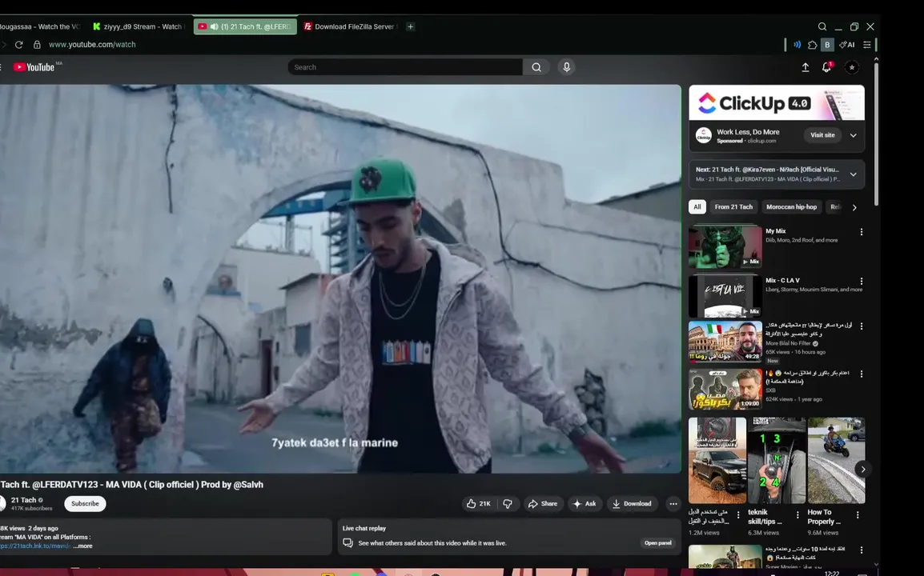Like the video (21K thumbs up)
The height and width of the screenshot is (576, 924).
479,503
